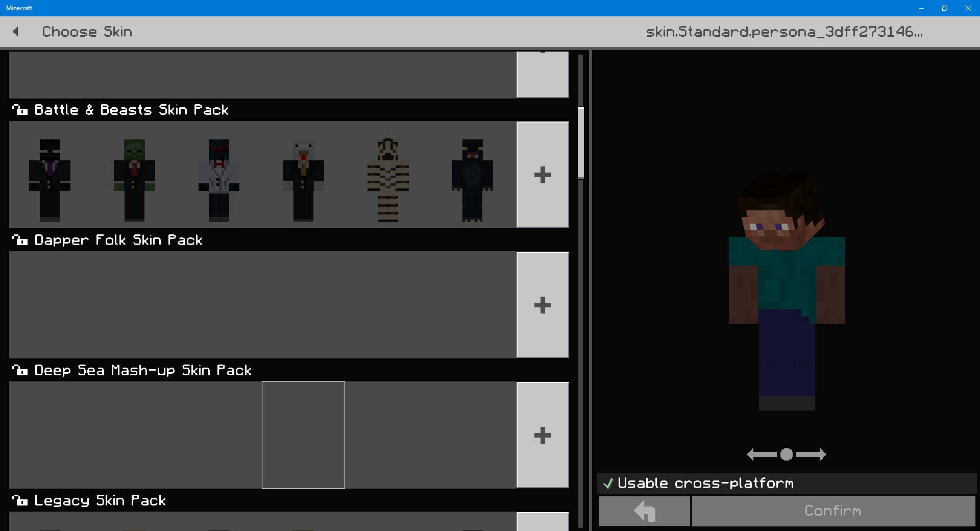The height and width of the screenshot is (531, 980).
Task: Expand Dapper Folk pack with plus button
Action: point(543,305)
